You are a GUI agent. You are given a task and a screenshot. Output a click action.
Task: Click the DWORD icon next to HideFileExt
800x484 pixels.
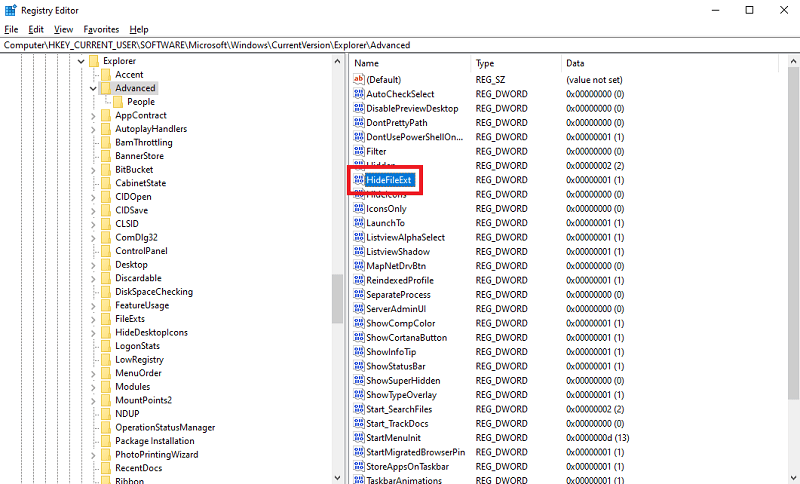point(358,180)
